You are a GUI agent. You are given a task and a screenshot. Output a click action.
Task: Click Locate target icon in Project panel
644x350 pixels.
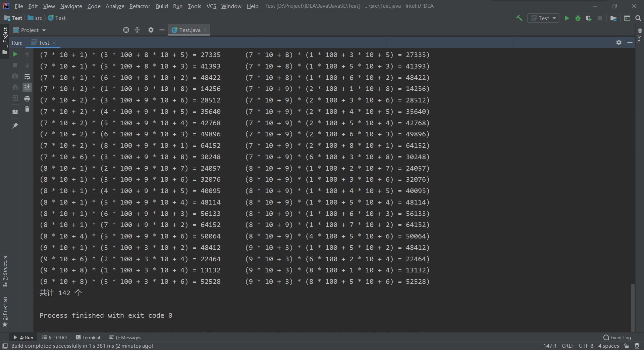coord(126,30)
